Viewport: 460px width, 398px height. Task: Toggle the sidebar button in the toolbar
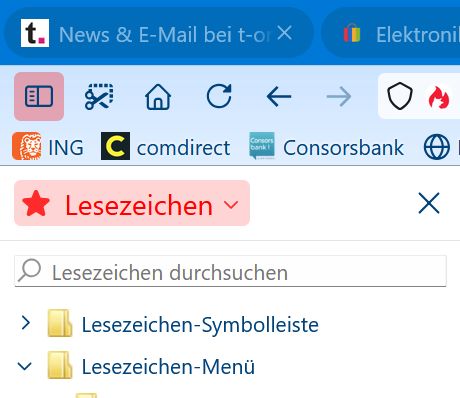tap(39, 96)
